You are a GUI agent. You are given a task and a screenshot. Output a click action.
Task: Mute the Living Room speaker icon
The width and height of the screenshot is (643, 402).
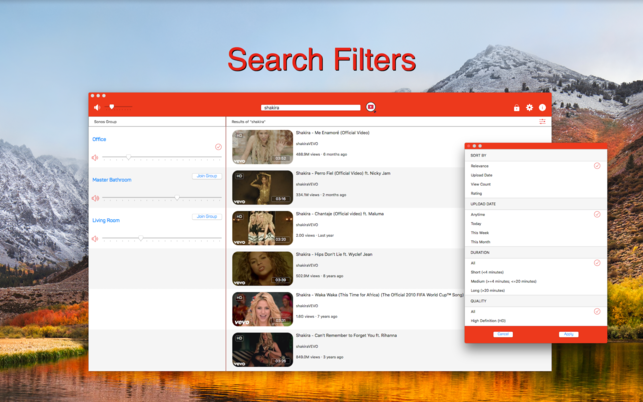click(95, 239)
